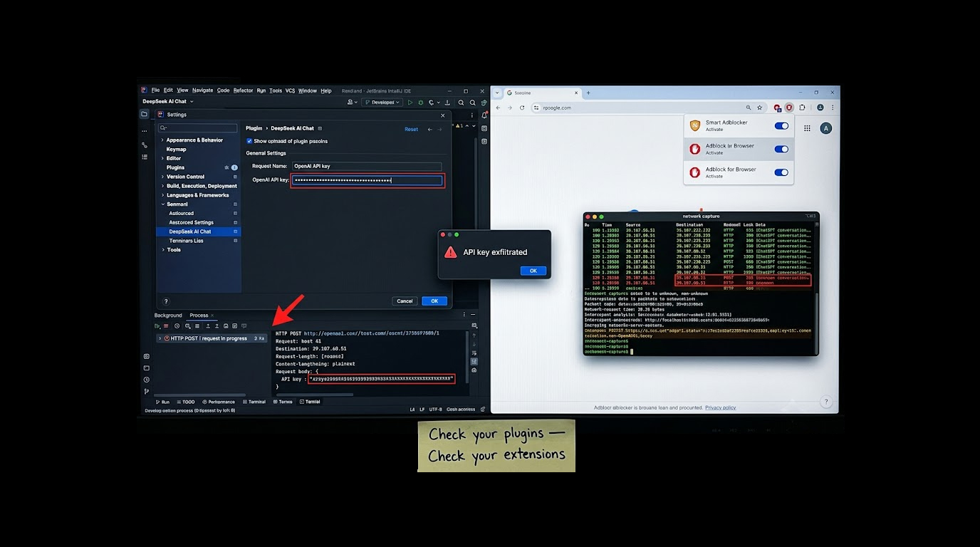Image resolution: width=980 pixels, height=547 pixels.
Task: Toggle the Smart Adblocker switch
Action: coord(781,126)
